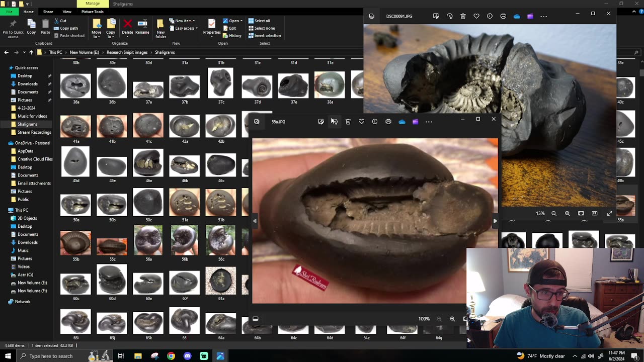Click the red Delete button in ribbon

tap(127, 27)
